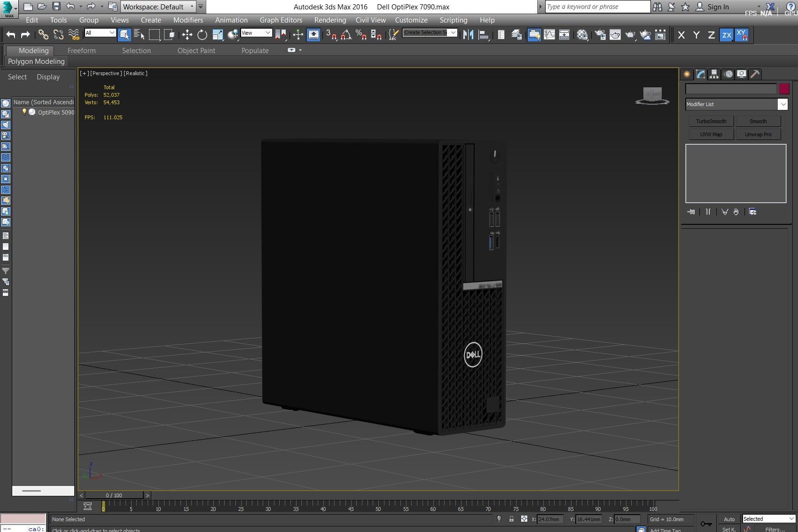
Task: Open the Create Selection Set dropdown
Action: pos(430,32)
